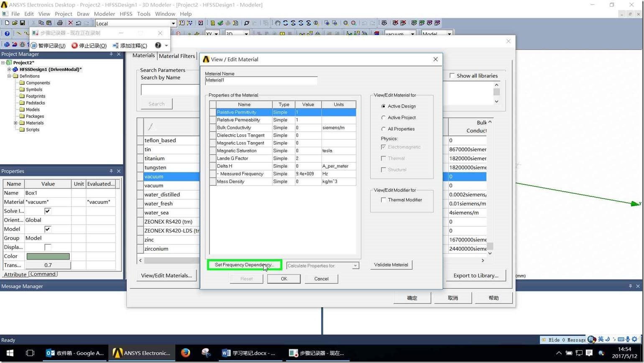
Task: Open the Modeler menu
Action: [x=105, y=14]
